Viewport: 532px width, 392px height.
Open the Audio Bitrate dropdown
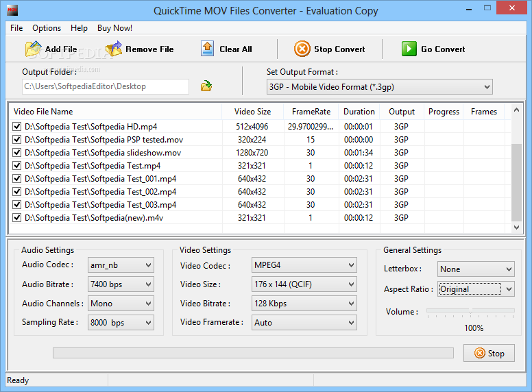tap(121, 284)
